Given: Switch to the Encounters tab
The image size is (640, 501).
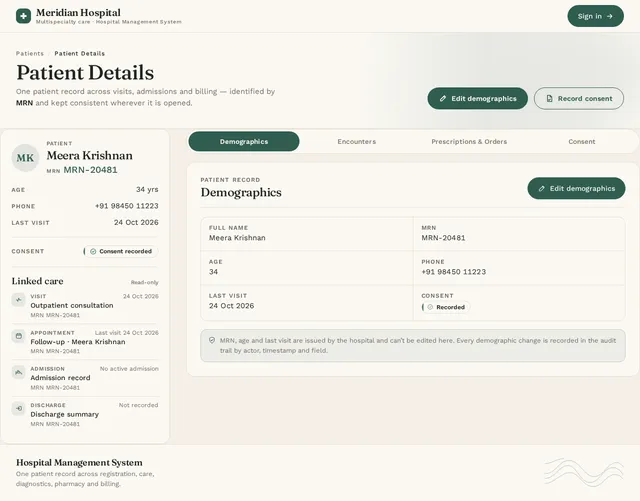Looking at the screenshot, I should (356, 141).
